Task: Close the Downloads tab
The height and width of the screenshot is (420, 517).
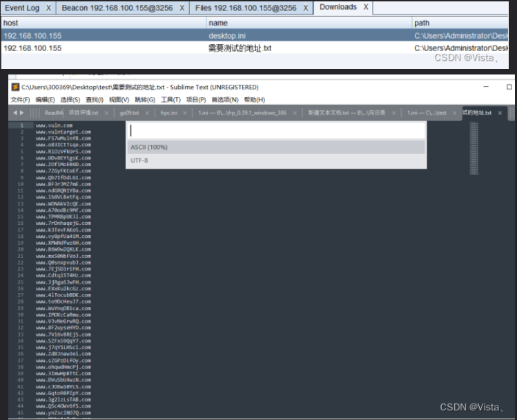Action: 366,7
